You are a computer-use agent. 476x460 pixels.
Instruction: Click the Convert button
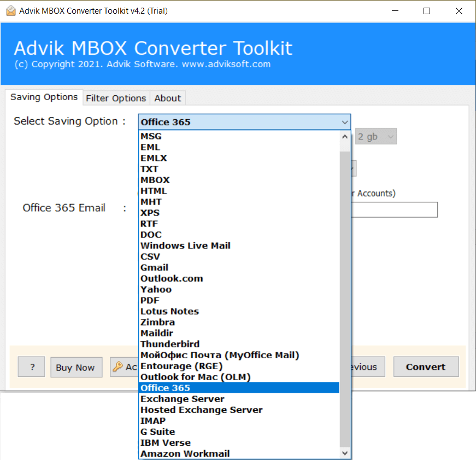point(426,366)
